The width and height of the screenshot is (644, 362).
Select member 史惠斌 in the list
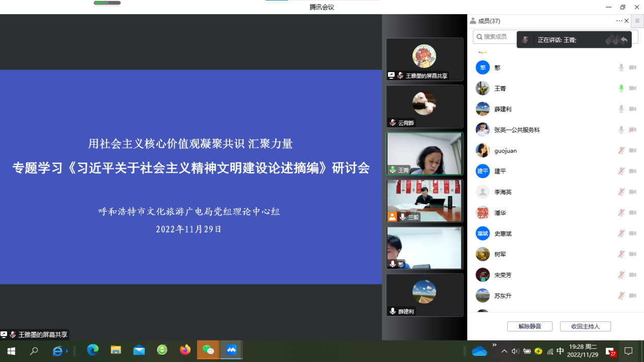503,234
